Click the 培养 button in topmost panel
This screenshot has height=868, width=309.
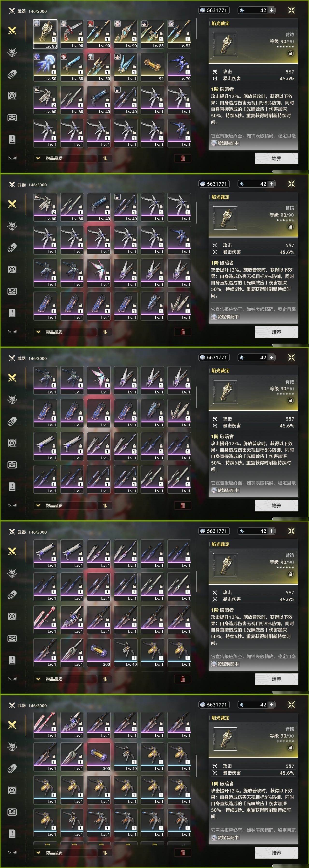point(276,158)
